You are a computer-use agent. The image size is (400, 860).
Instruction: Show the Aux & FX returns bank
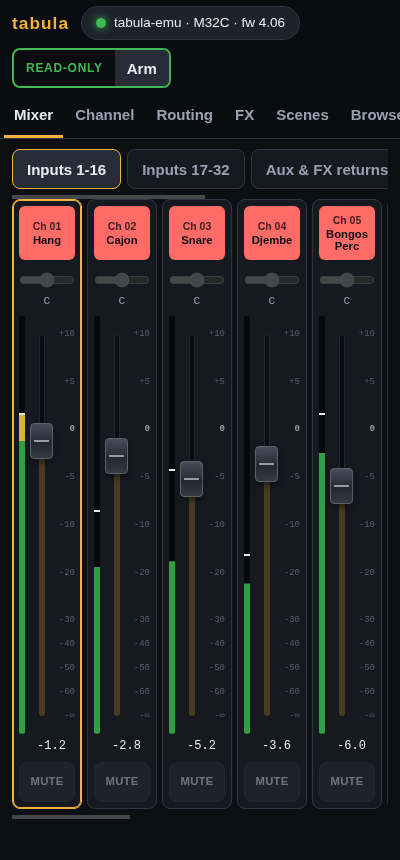(x=320, y=169)
